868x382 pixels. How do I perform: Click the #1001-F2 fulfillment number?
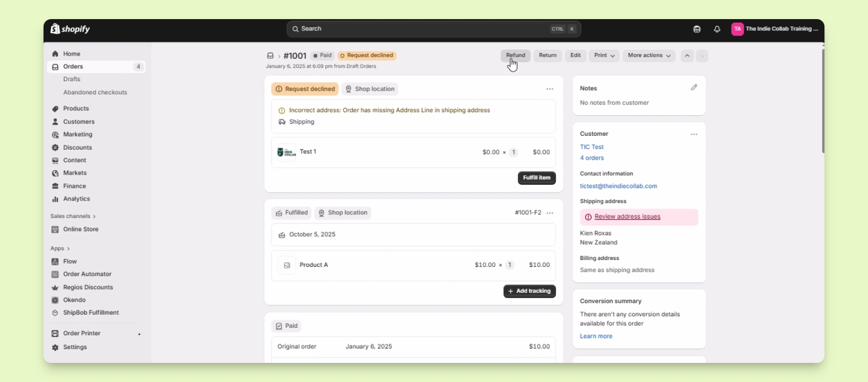pos(528,213)
